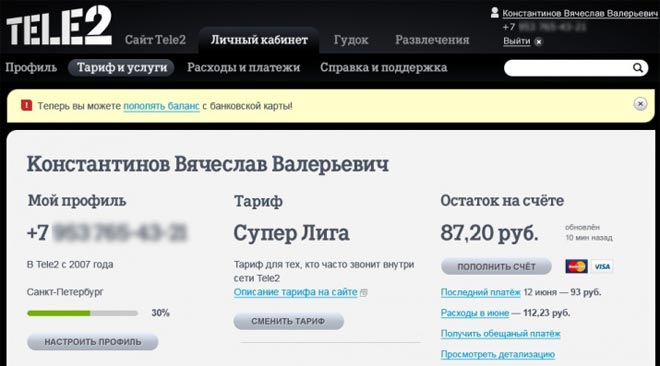Click the Tele2 logo
Viewport: 660px width, 366px height.
(59, 26)
